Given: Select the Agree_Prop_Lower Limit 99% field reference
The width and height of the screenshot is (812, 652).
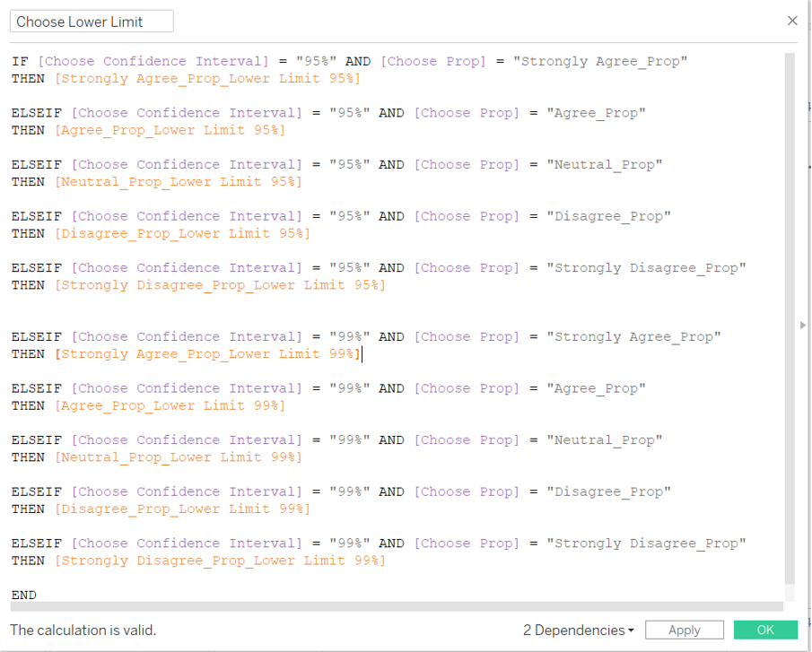Looking at the screenshot, I should [170, 406].
